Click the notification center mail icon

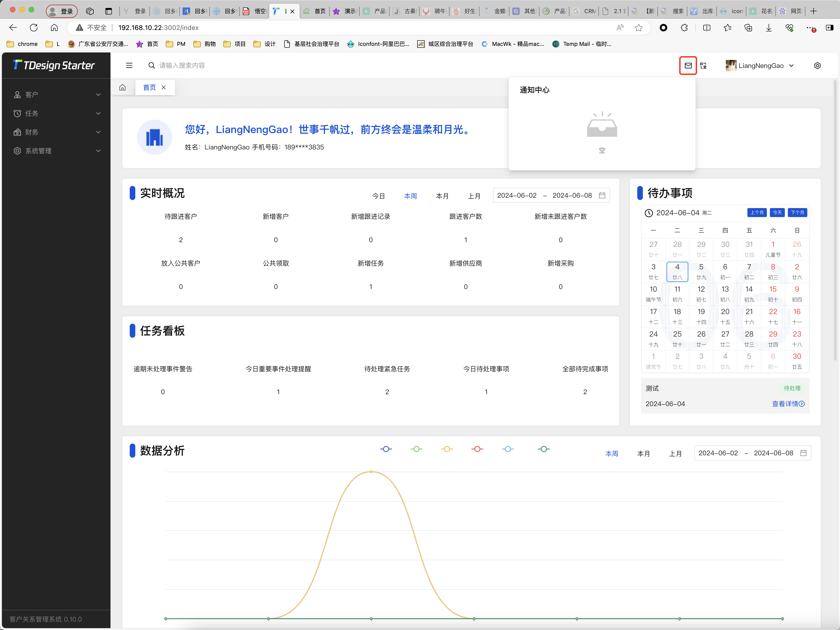click(688, 65)
